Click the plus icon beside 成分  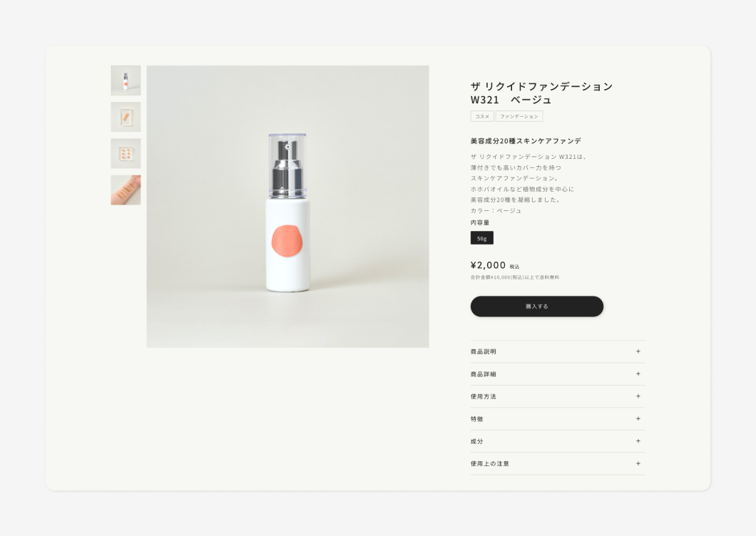pos(638,440)
